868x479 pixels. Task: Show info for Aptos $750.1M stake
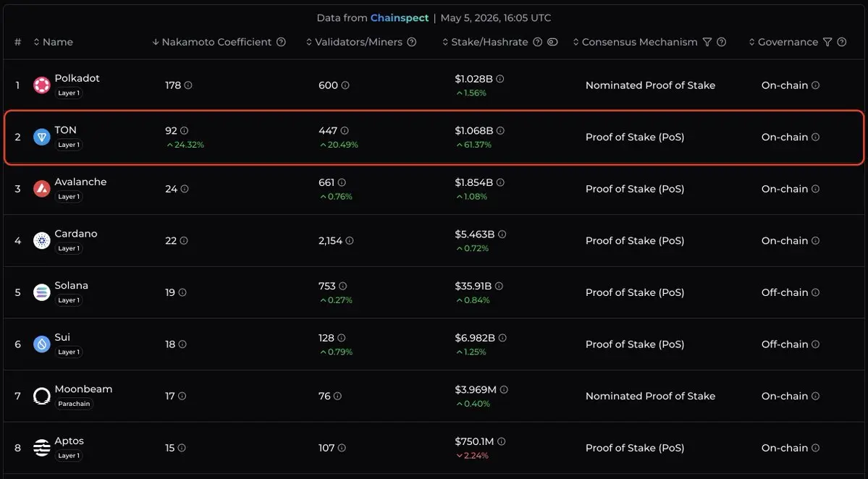502,441
